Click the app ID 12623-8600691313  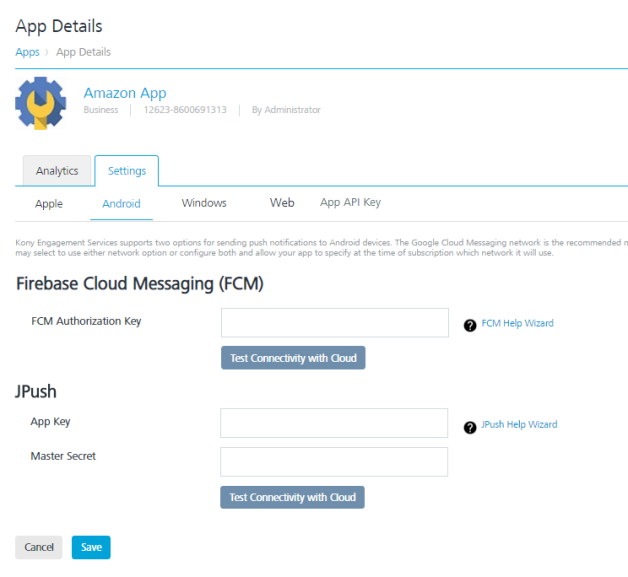[185, 110]
